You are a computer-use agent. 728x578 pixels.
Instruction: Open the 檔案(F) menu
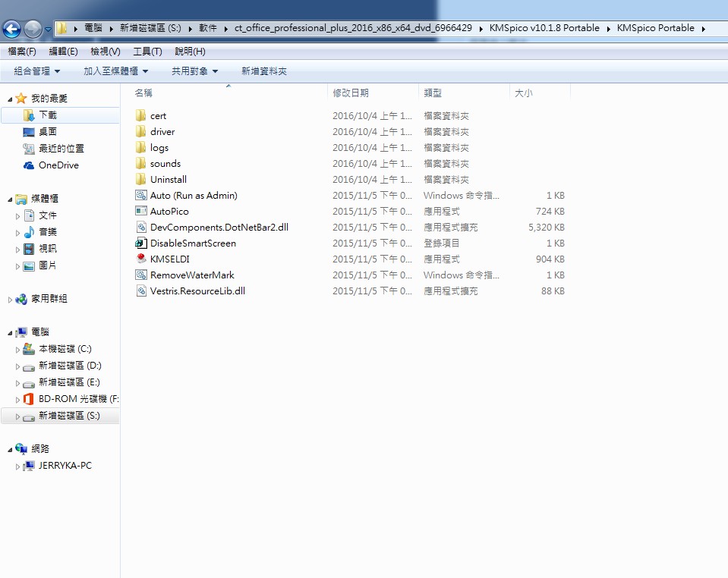pyautogui.click(x=22, y=52)
